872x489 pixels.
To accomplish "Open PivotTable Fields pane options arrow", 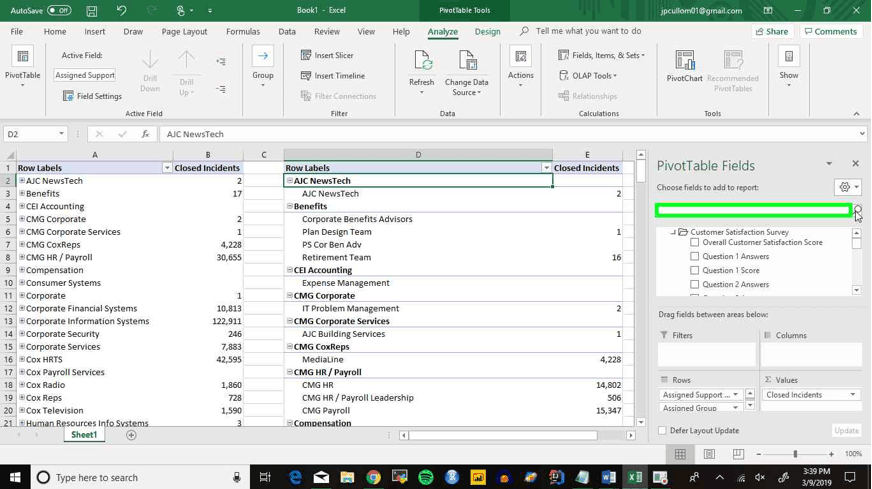I will (829, 164).
